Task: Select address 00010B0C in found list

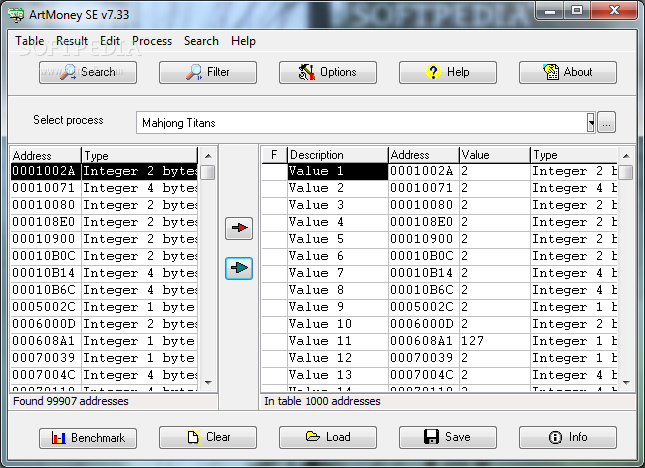Action: (44, 256)
